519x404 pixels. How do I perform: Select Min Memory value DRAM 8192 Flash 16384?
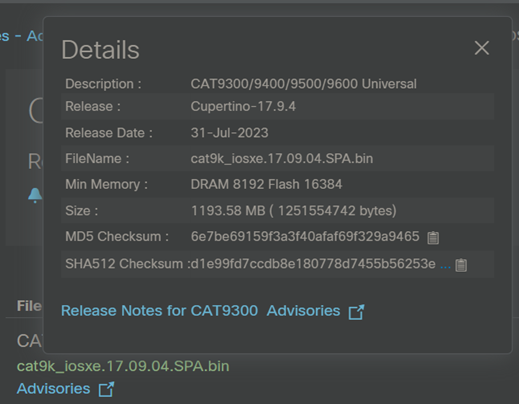[x=266, y=184]
